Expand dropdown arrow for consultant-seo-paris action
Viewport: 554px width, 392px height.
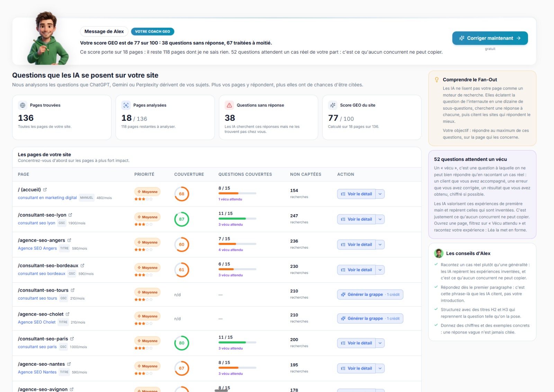tap(380, 343)
